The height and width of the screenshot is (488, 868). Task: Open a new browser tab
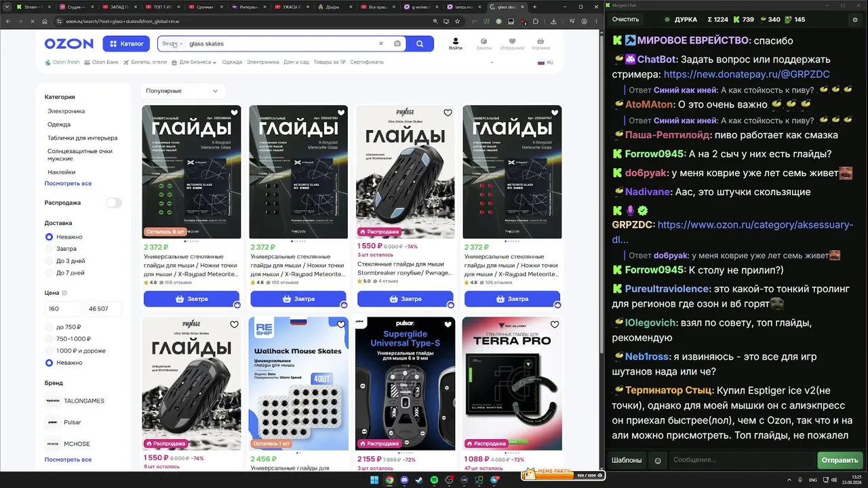(x=535, y=7)
